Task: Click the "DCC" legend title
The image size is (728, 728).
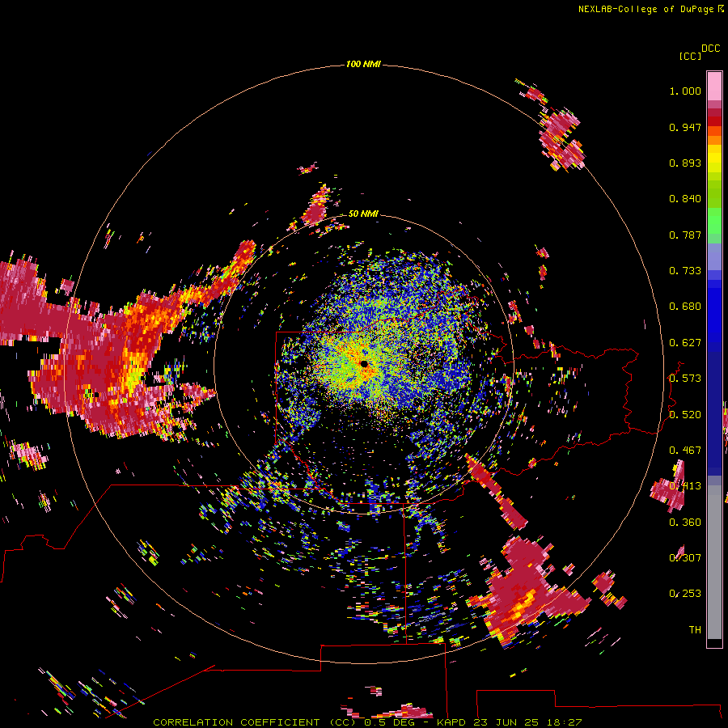Action: (x=710, y=49)
